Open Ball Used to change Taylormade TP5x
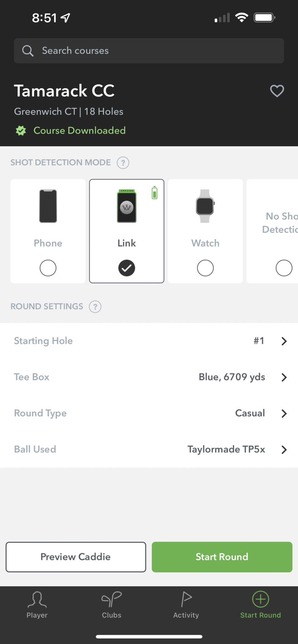 click(x=149, y=449)
